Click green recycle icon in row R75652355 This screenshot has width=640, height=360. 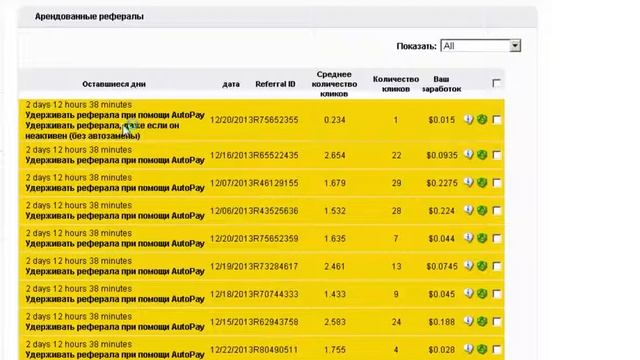pyautogui.click(x=482, y=119)
